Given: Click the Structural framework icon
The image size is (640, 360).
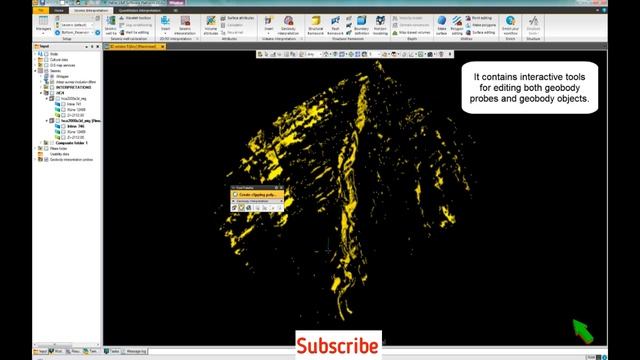Looking at the screenshot, I should pyautogui.click(x=316, y=25).
